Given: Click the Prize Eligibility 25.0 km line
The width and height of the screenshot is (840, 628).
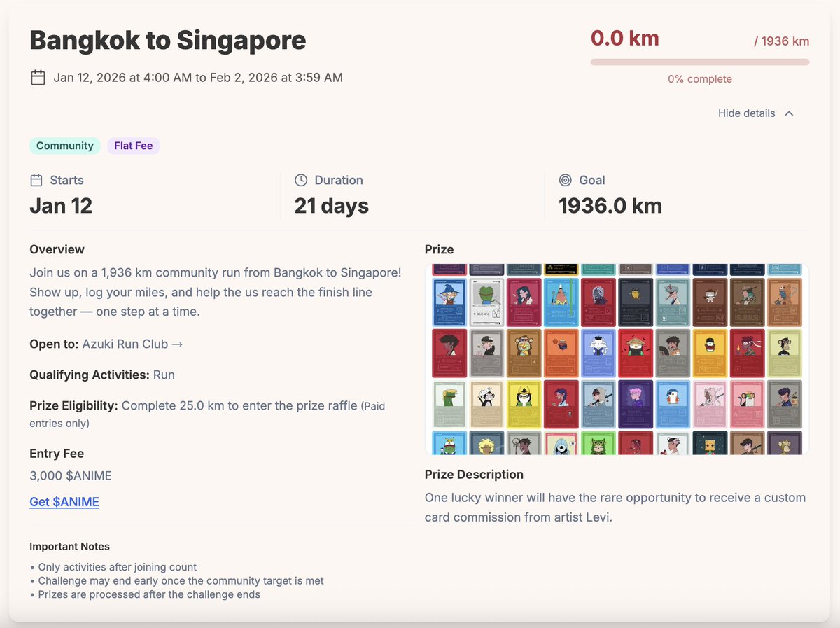Looking at the screenshot, I should [x=207, y=414].
